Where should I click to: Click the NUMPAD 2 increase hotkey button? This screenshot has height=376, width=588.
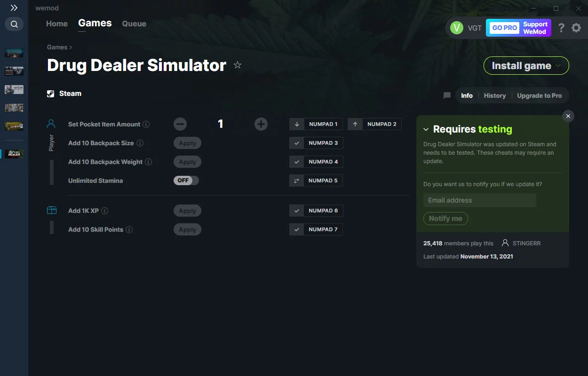click(x=374, y=124)
